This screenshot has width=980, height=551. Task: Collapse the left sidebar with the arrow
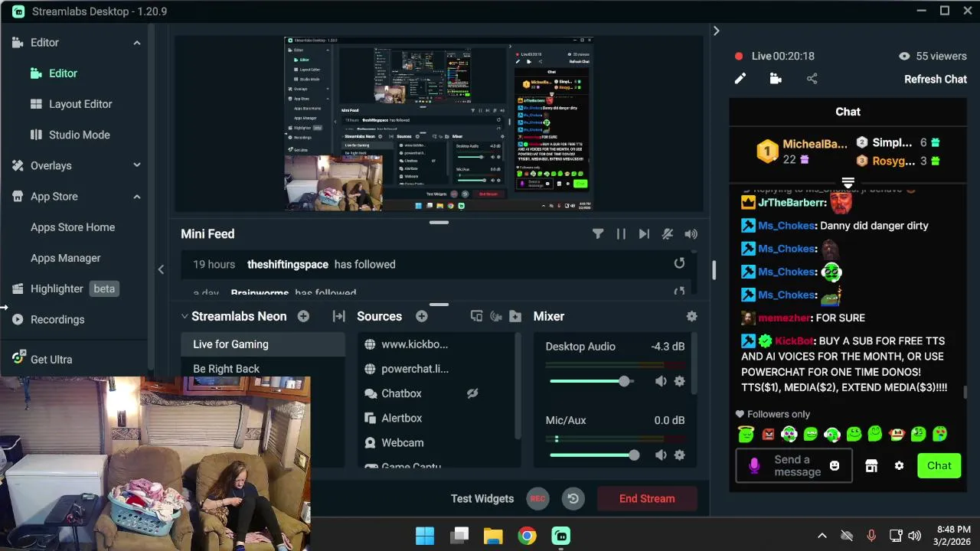point(161,269)
